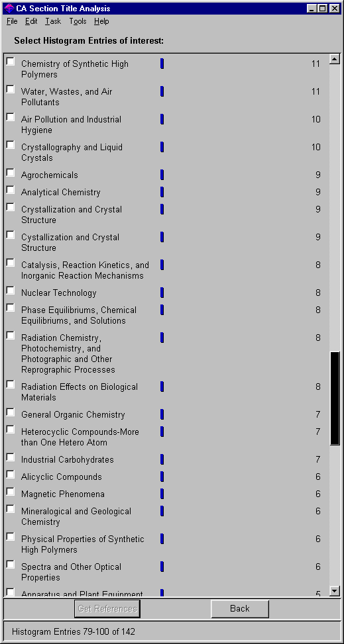The width and height of the screenshot is (344, 644).
Task: Open the Task menu
Action: (x=53, y=21)
